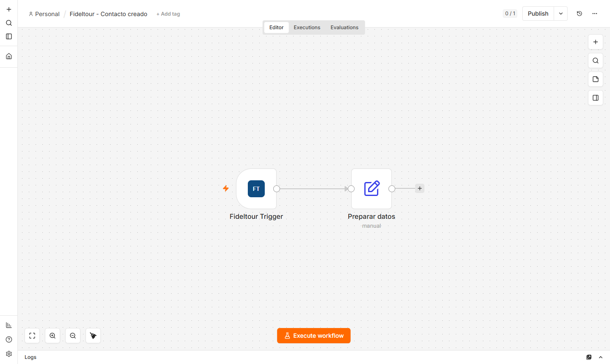Zoom in on the workflow canvas

click(53, 336)
